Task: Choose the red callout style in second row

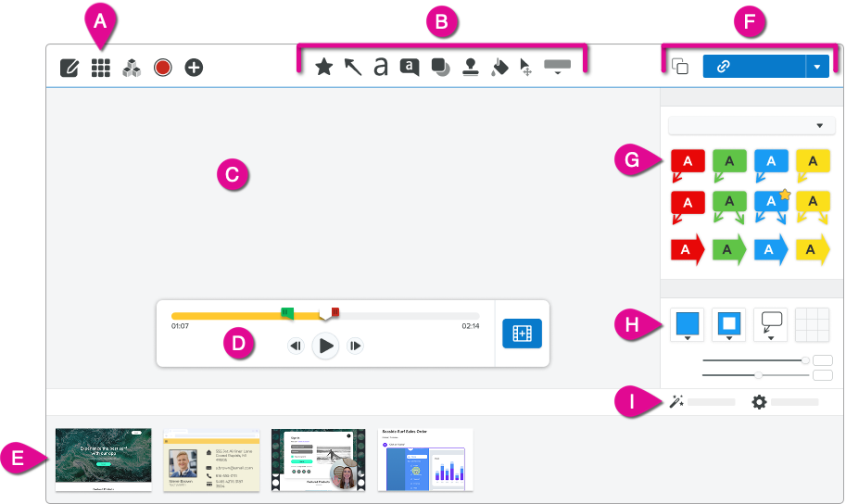Action: [688, 208]
